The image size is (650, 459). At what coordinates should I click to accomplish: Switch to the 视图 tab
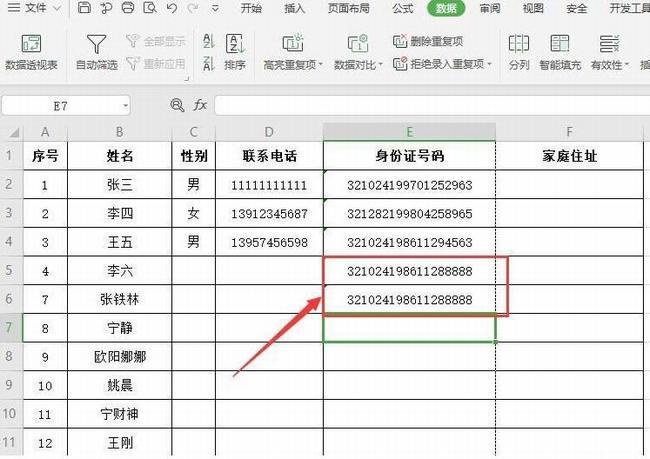coord(533,8)
